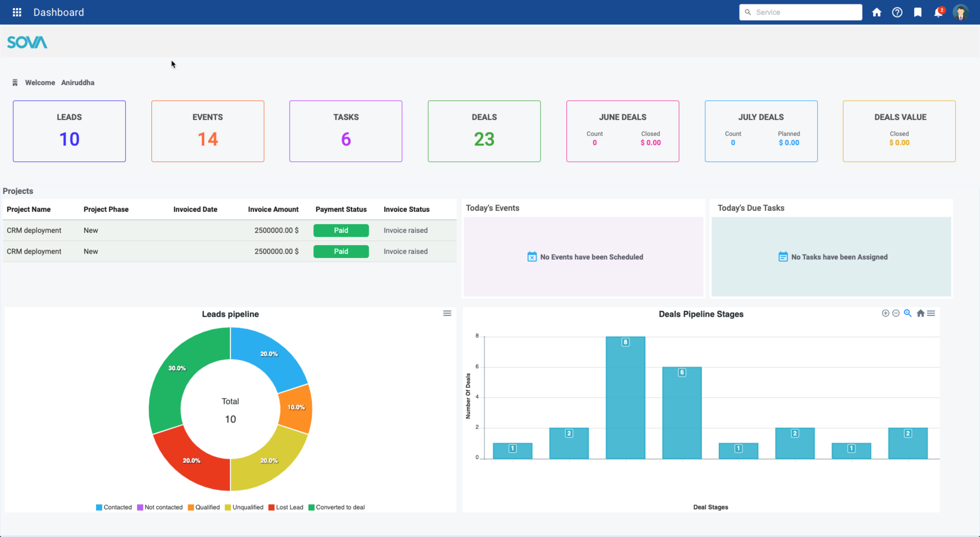Screen dimensions: 980x537
Task: Open user profile avatar
Action: [961, 12]
